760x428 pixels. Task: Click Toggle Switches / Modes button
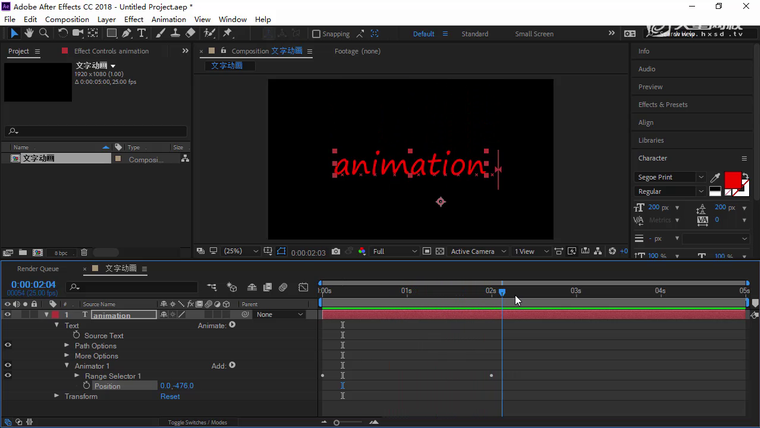pyautogui.click(x=197, y=423)
